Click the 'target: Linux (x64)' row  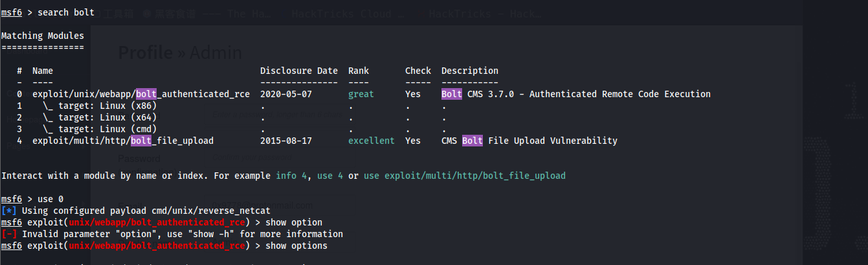[x=100, y=118]
